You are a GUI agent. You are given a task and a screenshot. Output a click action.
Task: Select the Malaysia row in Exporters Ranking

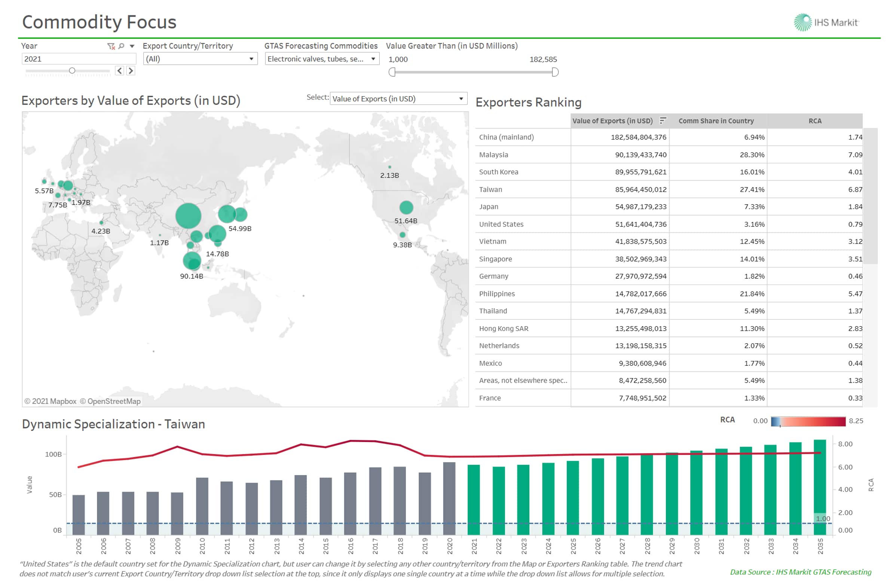click(493, 154)
